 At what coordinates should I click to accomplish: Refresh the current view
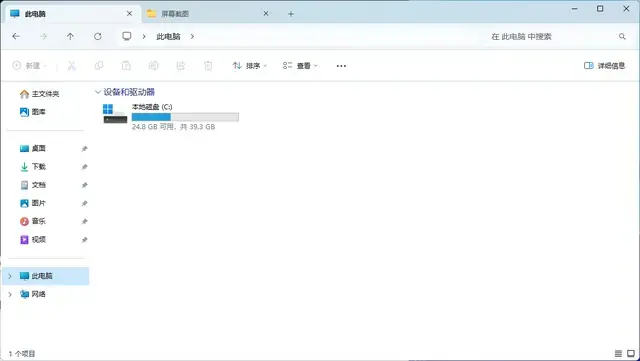tap(98, 36)
